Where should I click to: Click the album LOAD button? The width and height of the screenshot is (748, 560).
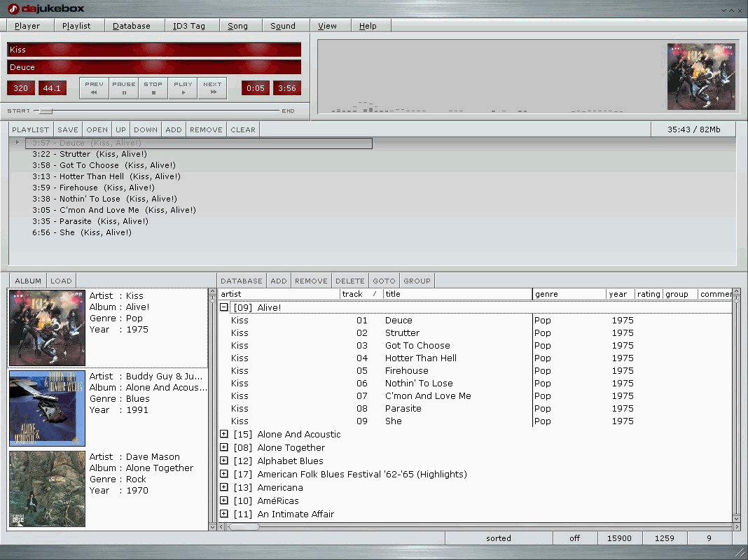coord(61,281)
